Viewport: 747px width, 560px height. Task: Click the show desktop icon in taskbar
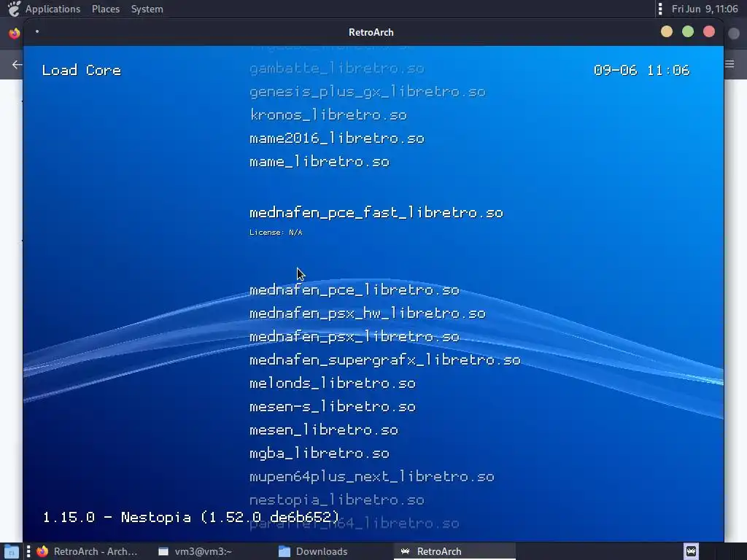tap(11, 551)
